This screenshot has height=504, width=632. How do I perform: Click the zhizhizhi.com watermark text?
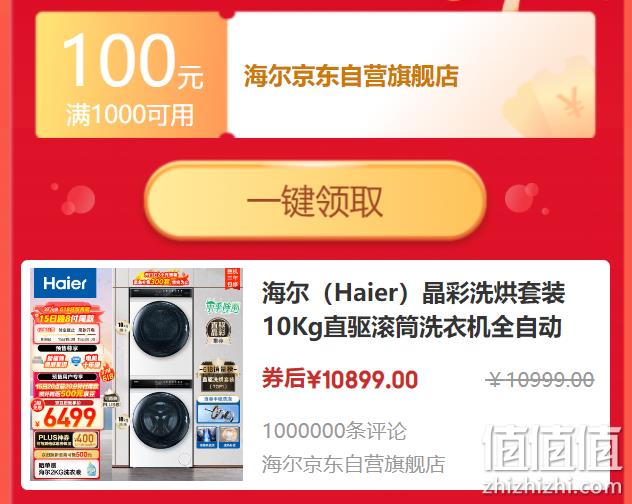[551, 487]
